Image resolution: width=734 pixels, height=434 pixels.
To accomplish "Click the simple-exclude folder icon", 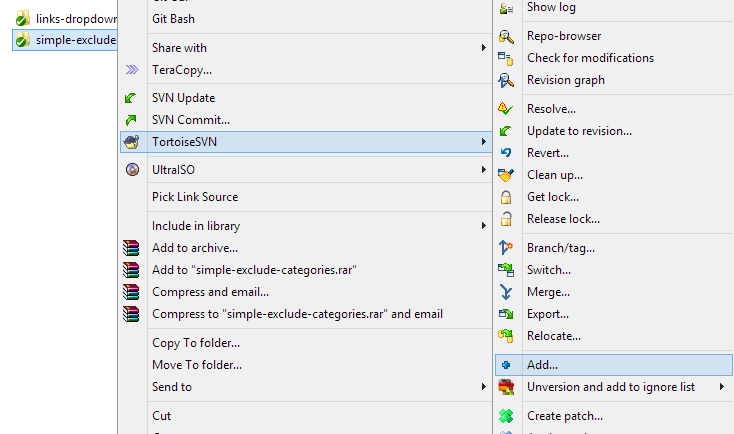I will [x=22, y=40].
